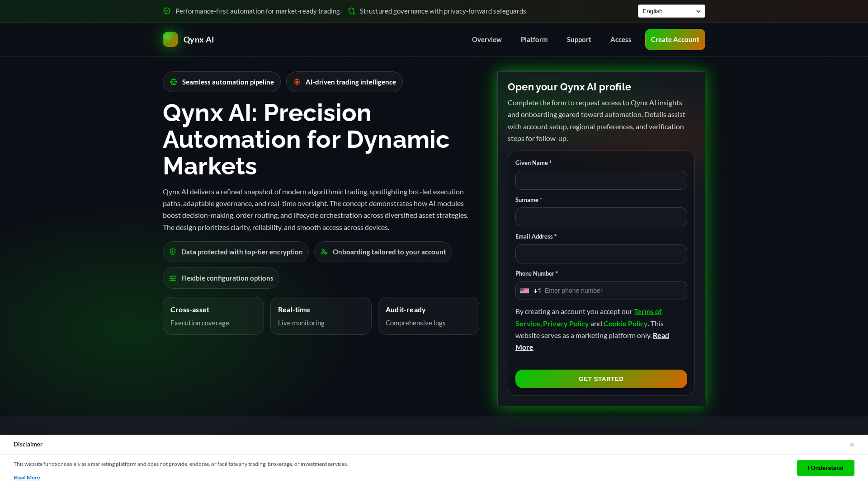Open the +1 country code selector
868x488 pixels.
(531, 291)
